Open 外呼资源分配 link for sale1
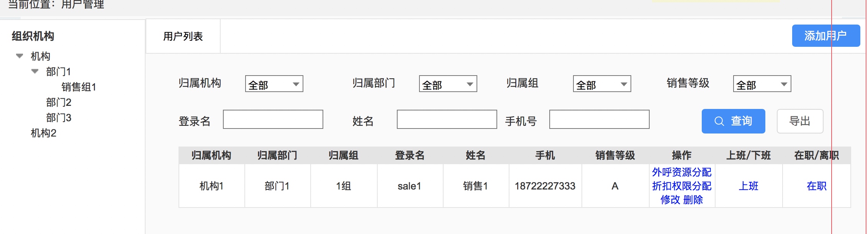Screen dimensions: 868x234 [682, 172]
